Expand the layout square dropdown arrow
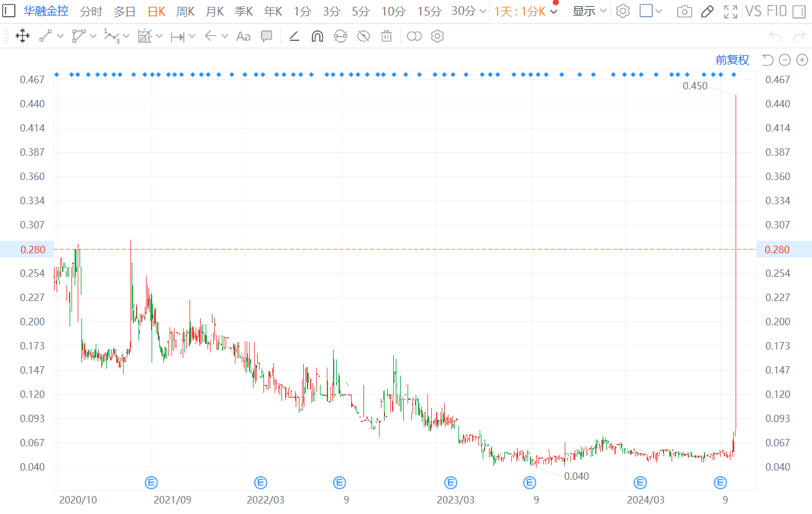 [x=659, y=11]
